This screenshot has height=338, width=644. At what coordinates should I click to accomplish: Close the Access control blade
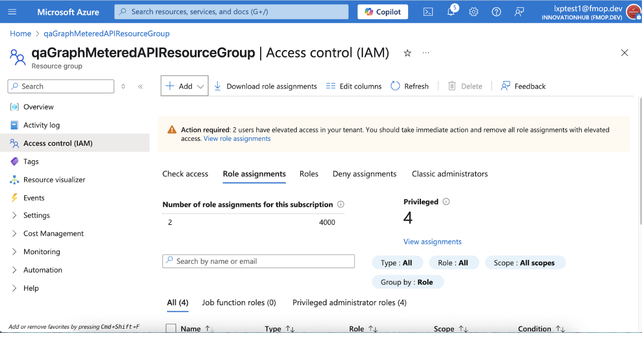pos(624,53)
